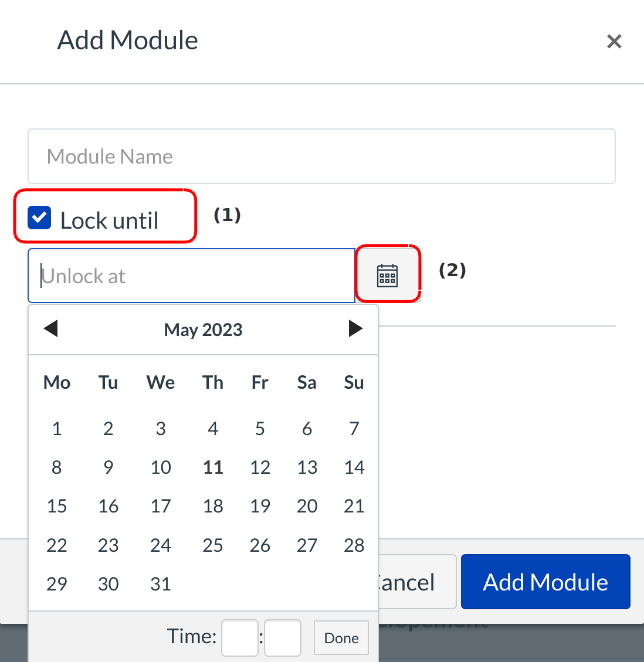The image size is (644, 662).
Task: Click the minutes time input box
Action: click(283, 637)
